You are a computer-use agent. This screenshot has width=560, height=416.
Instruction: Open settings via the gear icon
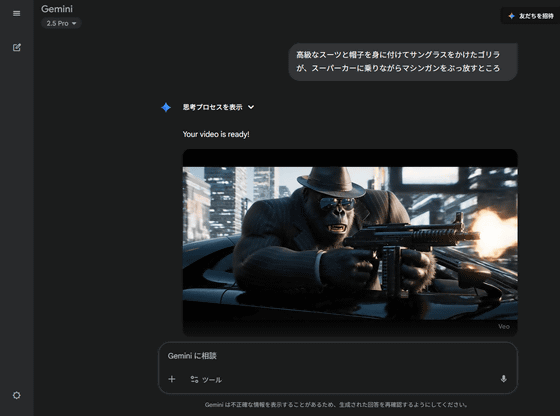click(x=16, y=395)
